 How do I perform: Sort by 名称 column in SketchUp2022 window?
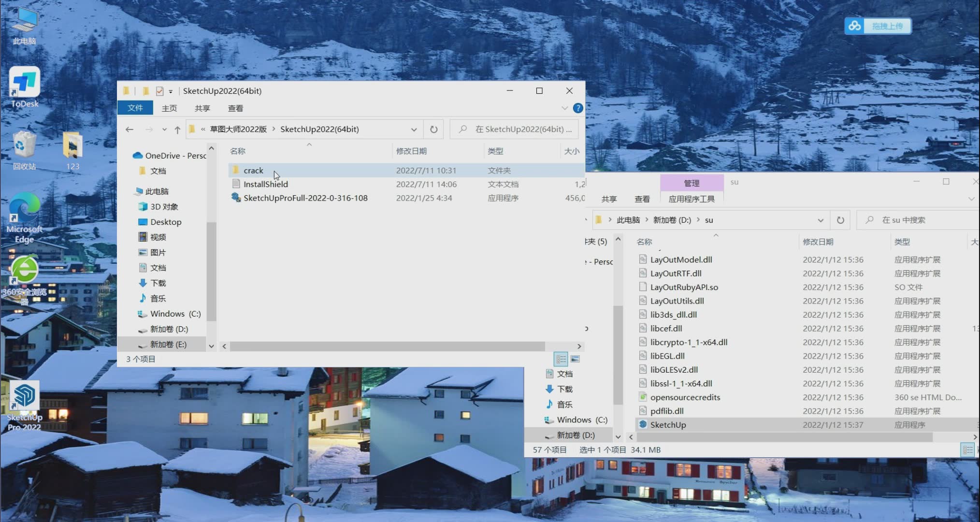coord(237,151)
